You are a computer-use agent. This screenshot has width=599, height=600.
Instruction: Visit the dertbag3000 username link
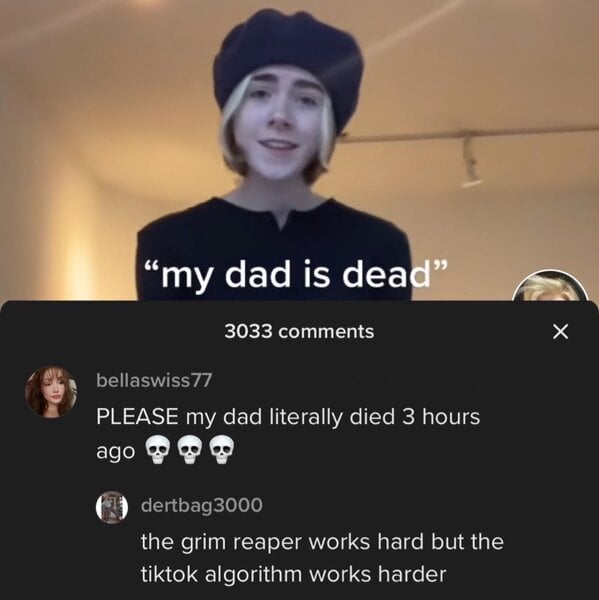202,505
